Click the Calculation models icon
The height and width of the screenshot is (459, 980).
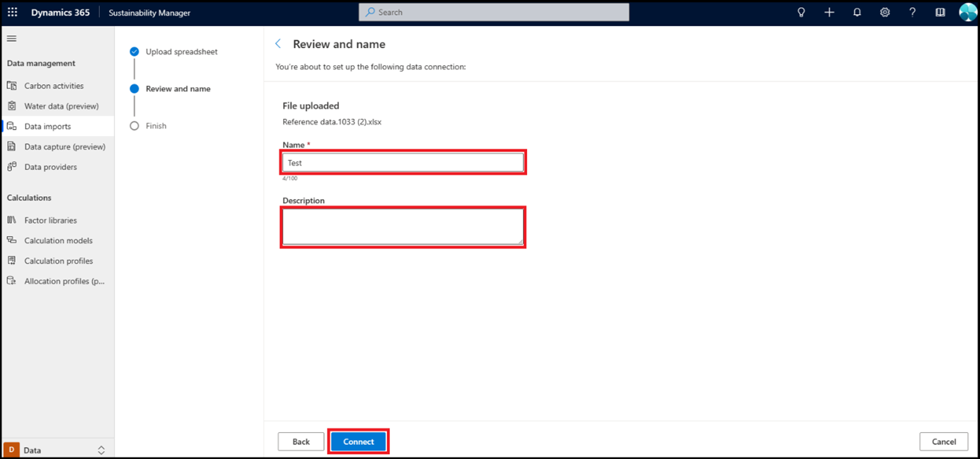pos(11,241)
